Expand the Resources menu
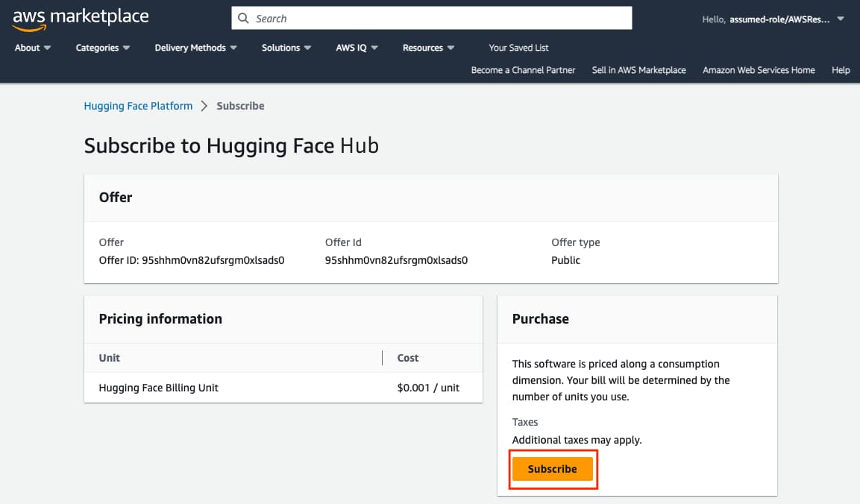Screen dimensions: 860x504 (x=428, y=48)
